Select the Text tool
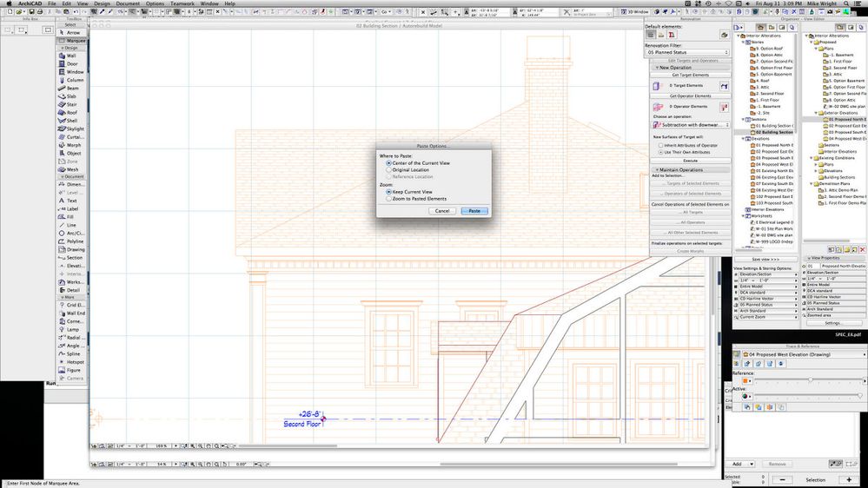 pyautogui.click(x=71, y=201)
